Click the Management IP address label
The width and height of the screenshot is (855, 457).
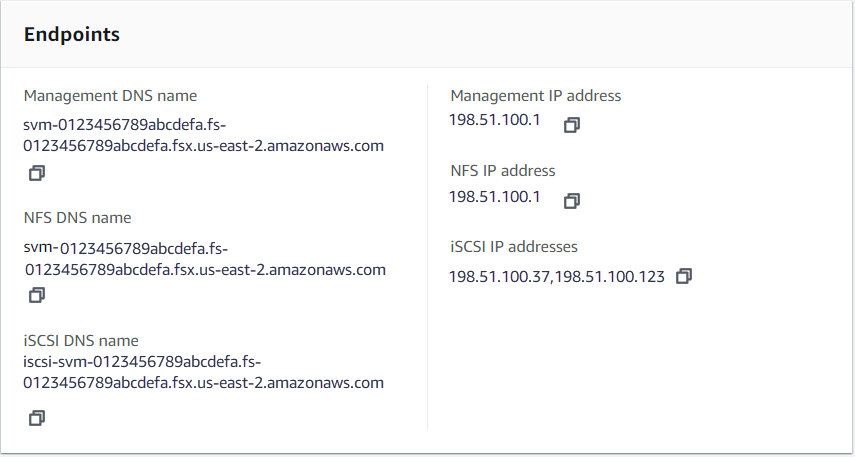(x=535, y=96)
